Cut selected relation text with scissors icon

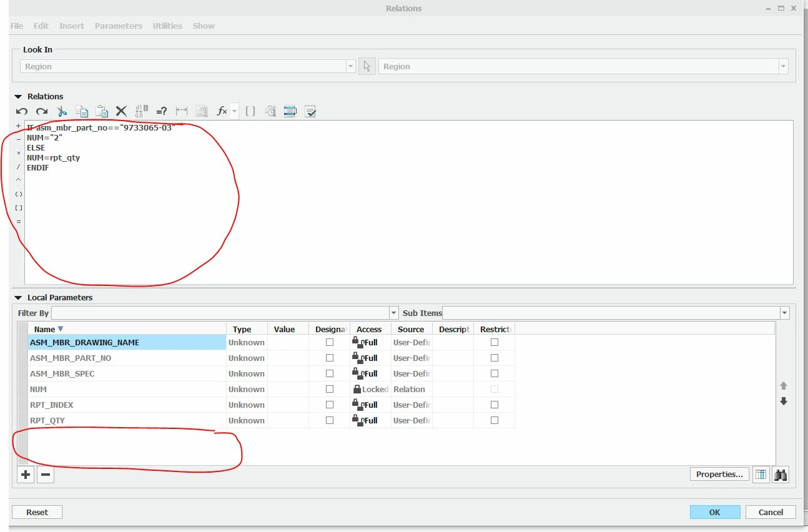tap(62, 111)
